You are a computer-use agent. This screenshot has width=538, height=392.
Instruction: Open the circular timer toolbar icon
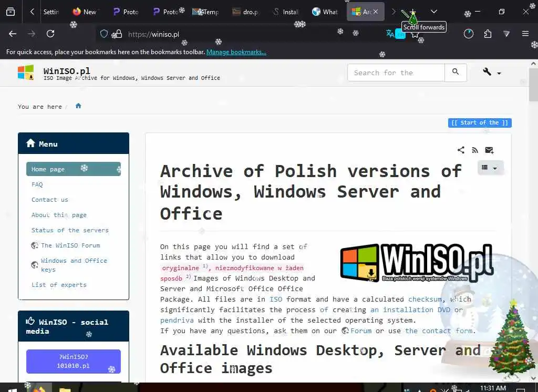468,34
